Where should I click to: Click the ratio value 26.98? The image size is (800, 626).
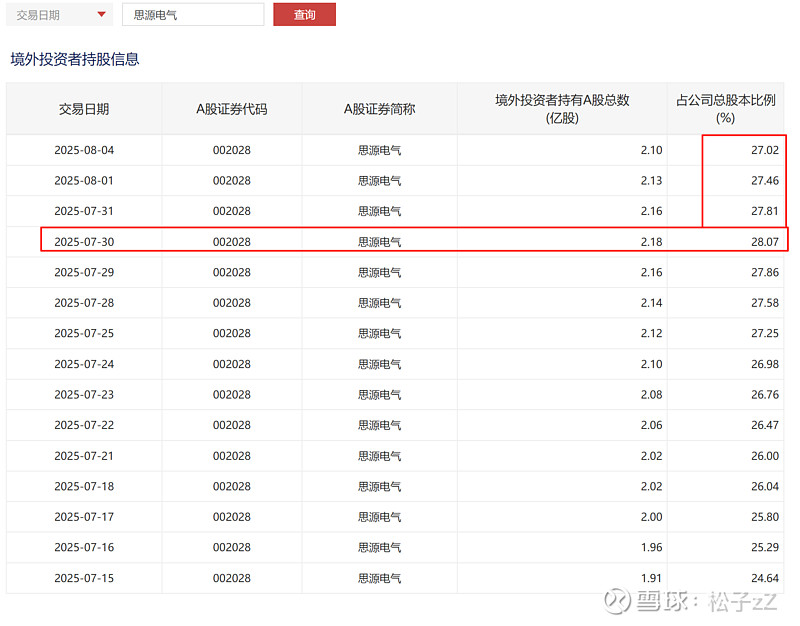(x=765, y=364)
